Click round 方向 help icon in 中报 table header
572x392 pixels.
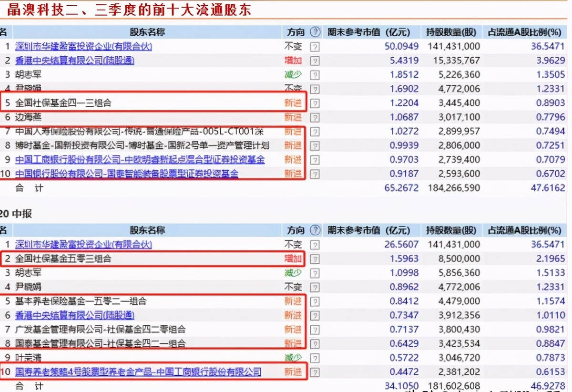point(315,230)
